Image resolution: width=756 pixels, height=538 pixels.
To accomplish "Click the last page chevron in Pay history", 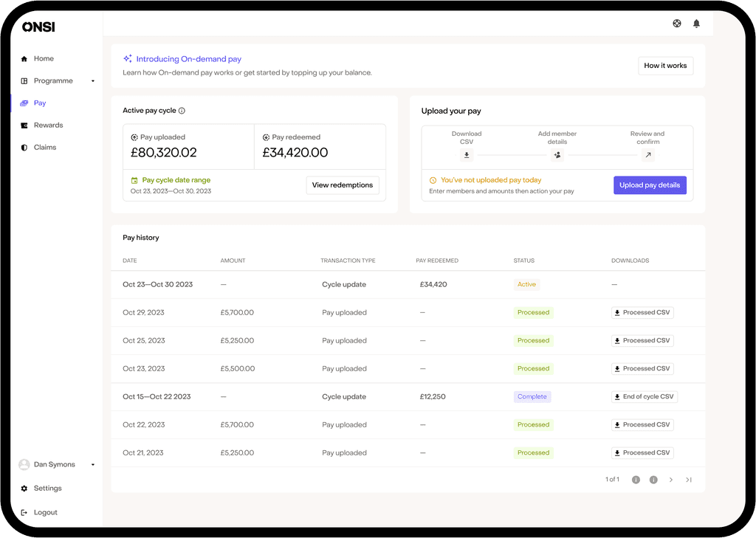I will 689,479.
